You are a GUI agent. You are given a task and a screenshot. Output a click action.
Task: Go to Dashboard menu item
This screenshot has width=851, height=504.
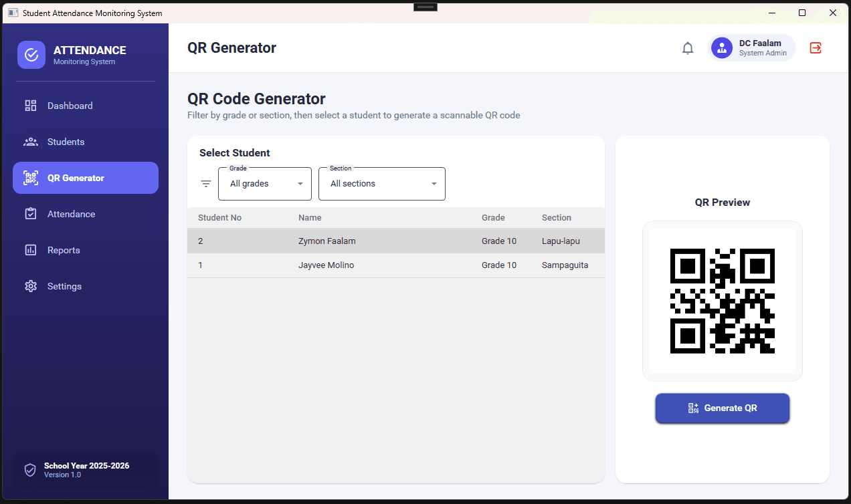pyautogui.click(x=86, y=106)
